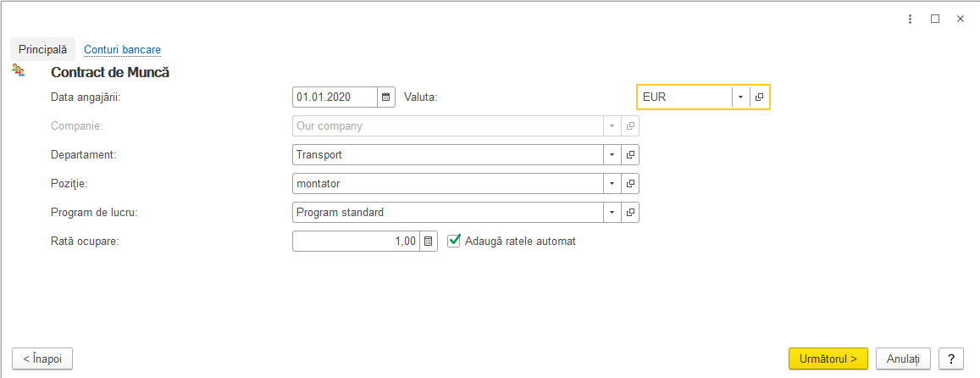Open help with the question mark button

point(950,359)
